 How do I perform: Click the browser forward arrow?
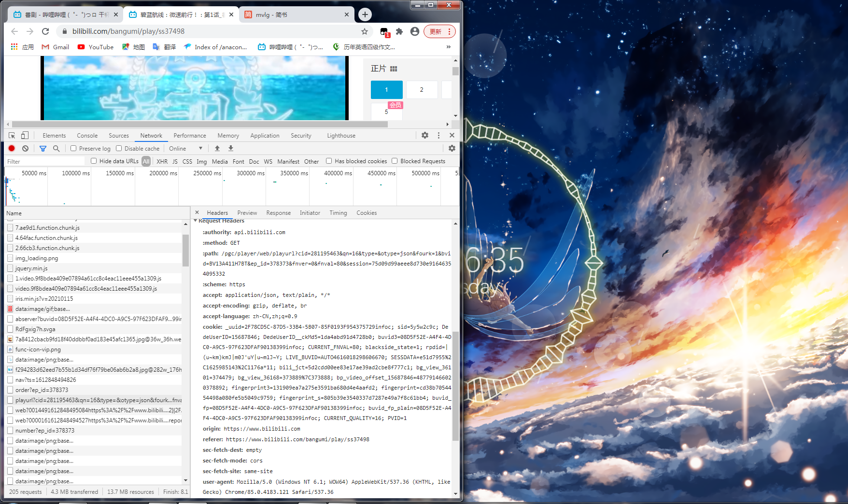pos(30,31)
